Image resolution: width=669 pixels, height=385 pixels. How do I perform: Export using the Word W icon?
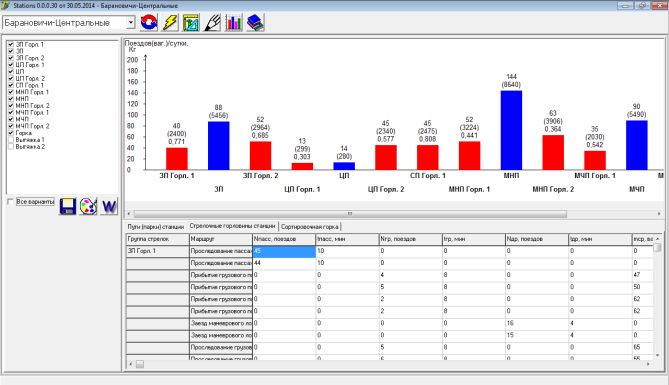tap(109, 207)
